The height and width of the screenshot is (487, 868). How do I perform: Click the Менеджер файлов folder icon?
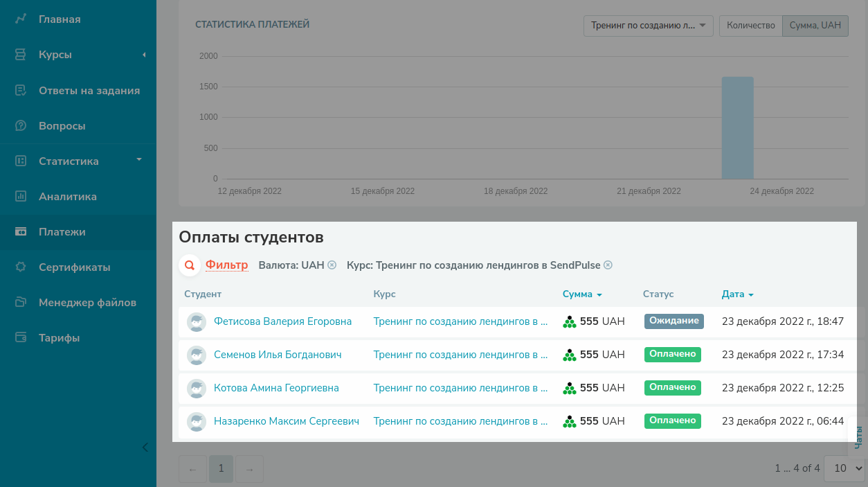[21, 303]
